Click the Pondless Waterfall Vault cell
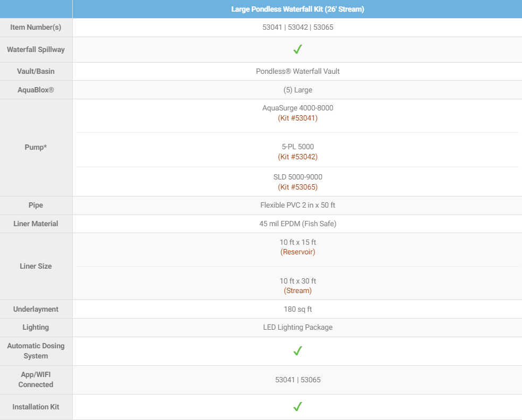The width and height of the screenshot is (522, 420). (x=297, y=71)
